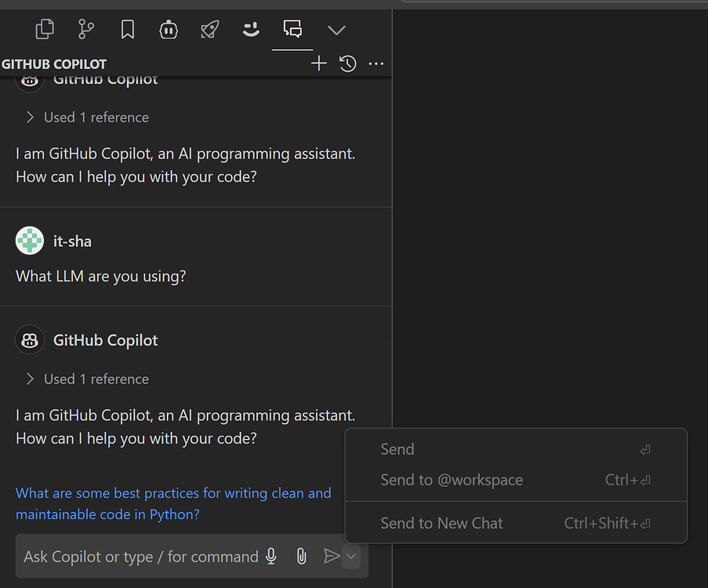Select 'Send to @workspace' from the menu
Viewport: 708px width, 588px height.
(452, 479)
